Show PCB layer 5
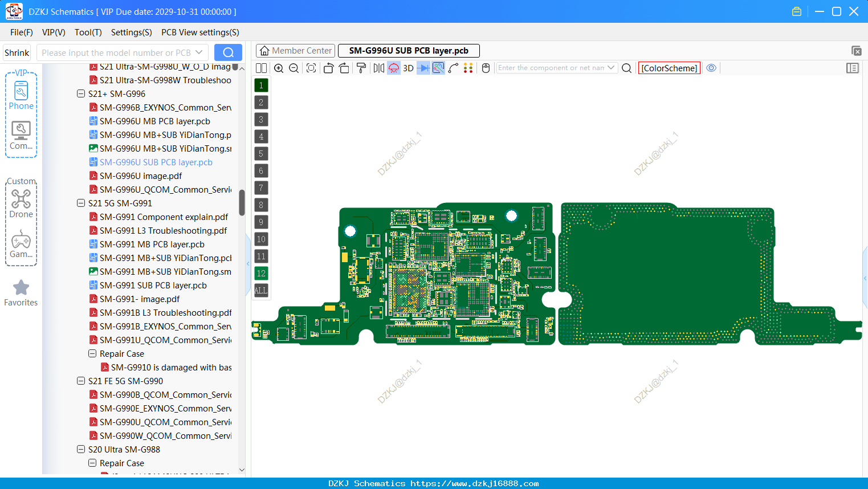The image size is (868, 489). 261,153
